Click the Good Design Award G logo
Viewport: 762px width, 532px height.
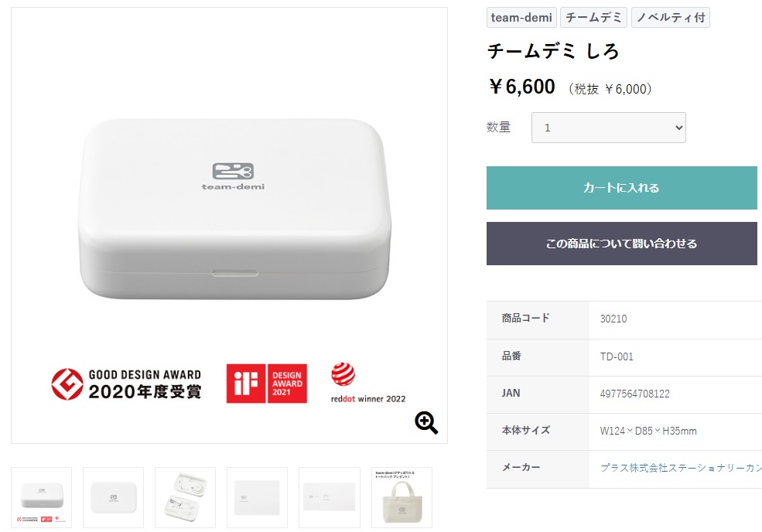click(x=67, y=384)
